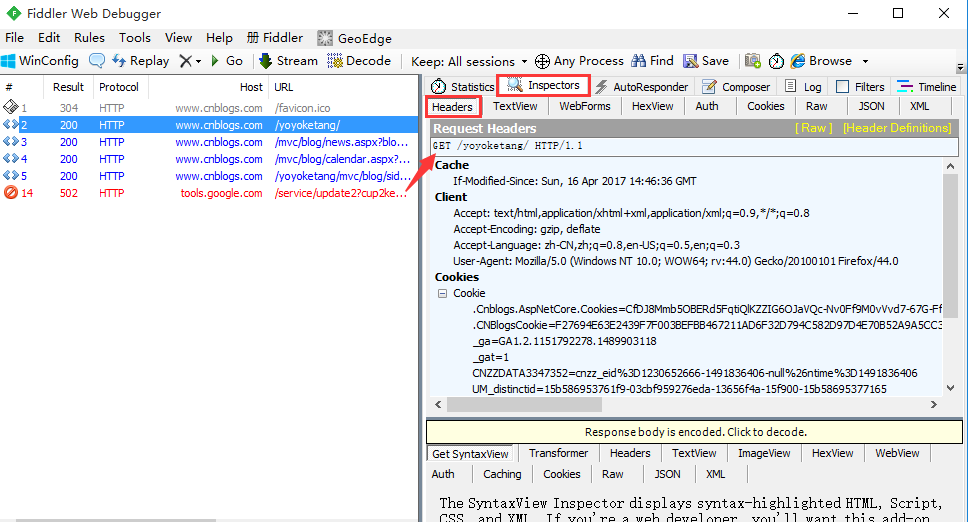Screen dimensions: 968x522
Task: Switch to the Timeline tab
Action: pos(927,86)
